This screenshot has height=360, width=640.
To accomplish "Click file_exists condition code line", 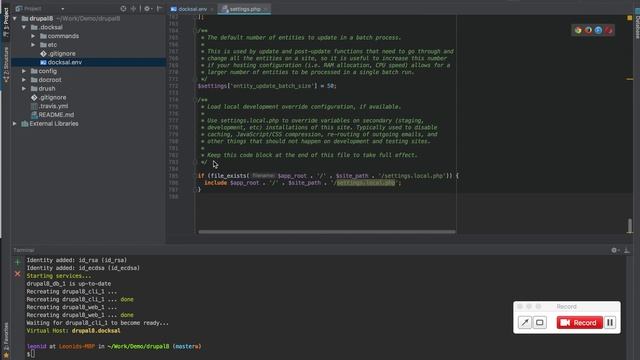I will pyautogui.click(x=328, y=176).
